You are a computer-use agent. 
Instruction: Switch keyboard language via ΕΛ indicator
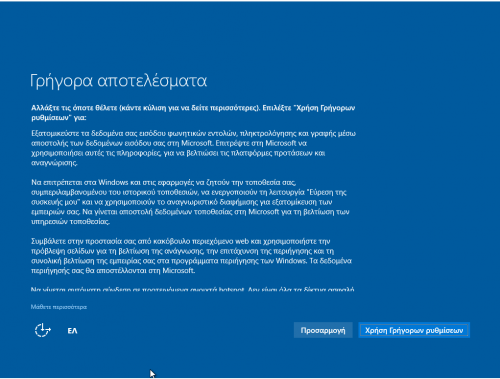(x=72, y=331)
